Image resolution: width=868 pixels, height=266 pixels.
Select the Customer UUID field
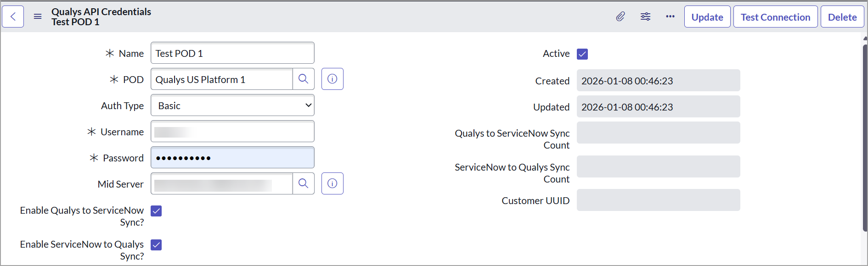(658, 200)
